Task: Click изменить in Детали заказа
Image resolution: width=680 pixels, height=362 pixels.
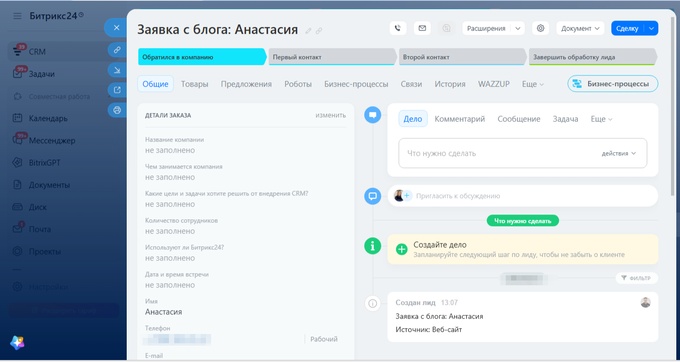Action: click(x=330, y=115)
